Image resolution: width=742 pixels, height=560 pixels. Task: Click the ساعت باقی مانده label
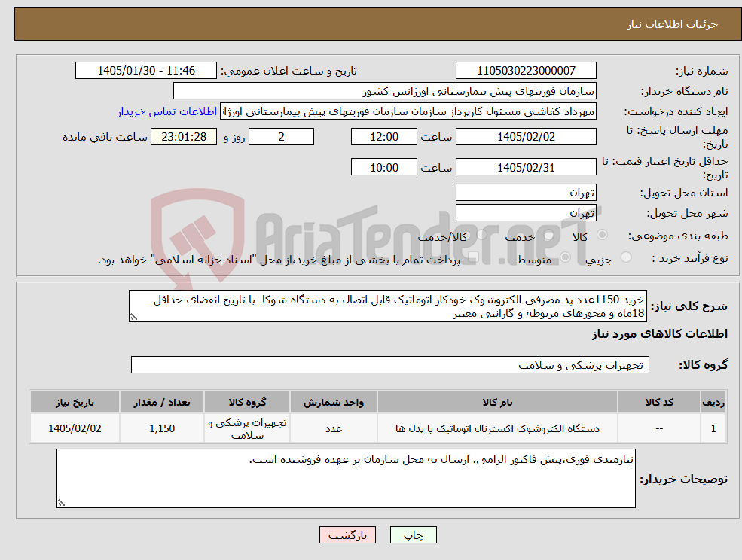pyautogui.click(x=105, y=137)
